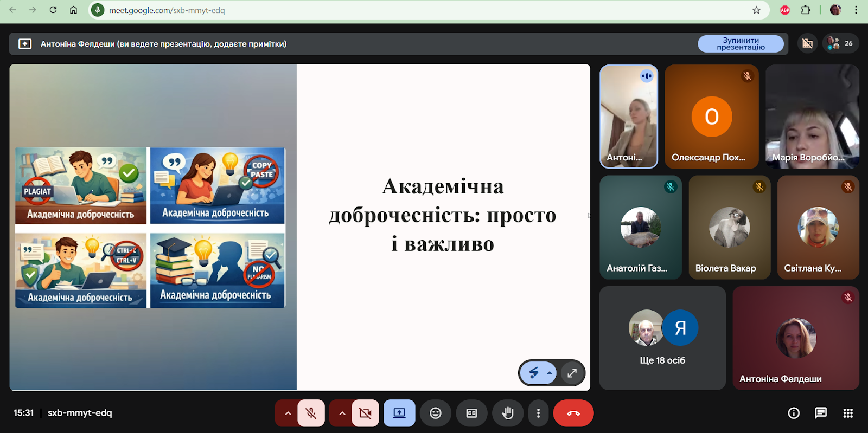Expand the presentation to full screen
868x433 pixels.
[572, 373]
